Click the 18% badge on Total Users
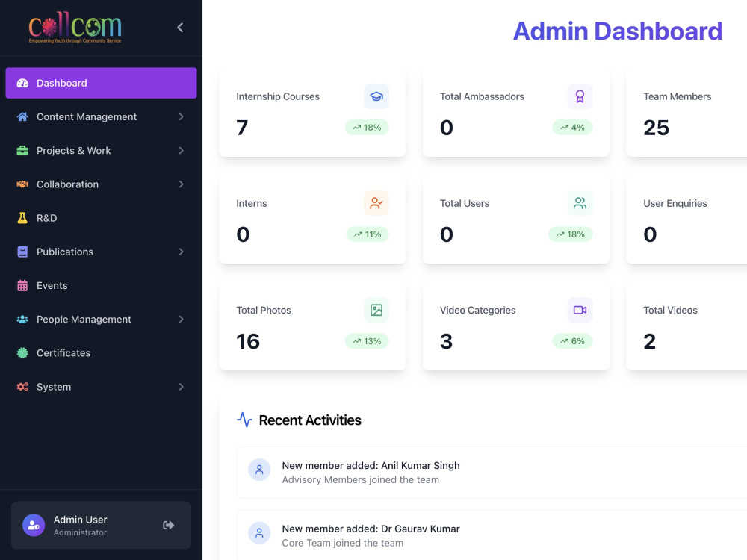 pyautogui.click(x=570, y=234)
